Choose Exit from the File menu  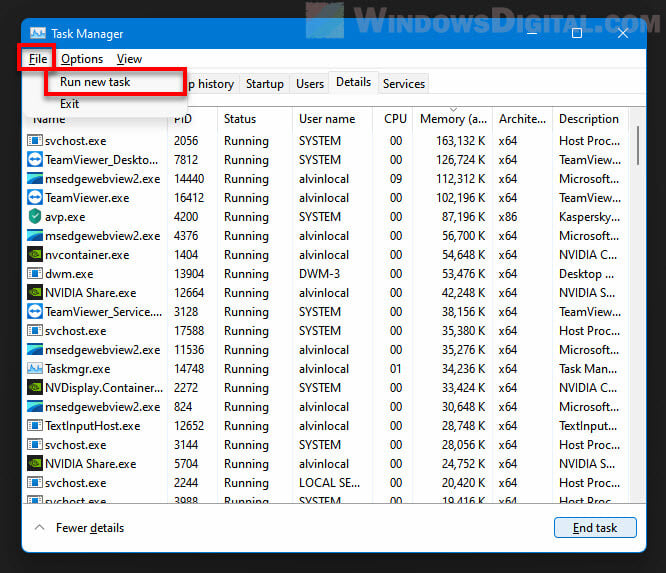point(69,104)
